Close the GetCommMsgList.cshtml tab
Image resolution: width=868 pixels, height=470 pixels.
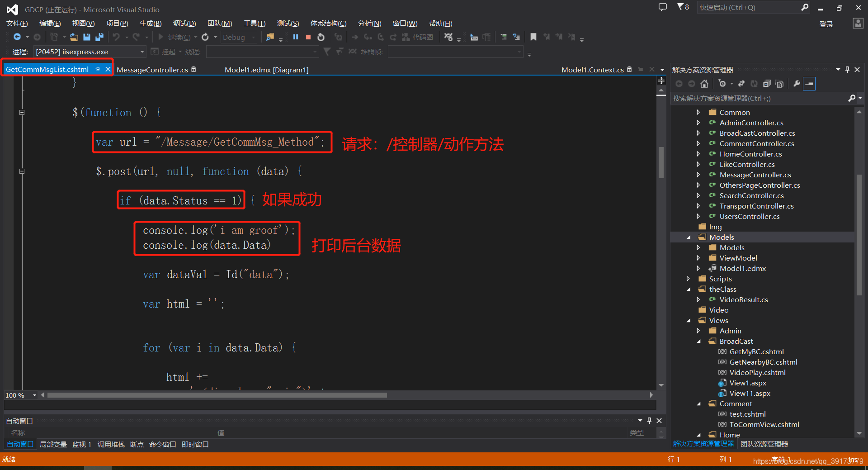pos(108,69)
